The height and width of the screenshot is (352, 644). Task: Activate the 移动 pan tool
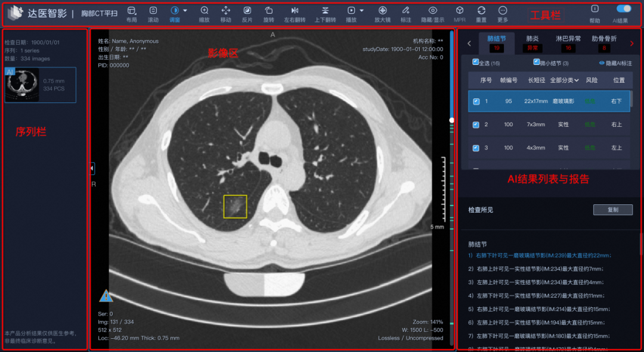point(225,11)
